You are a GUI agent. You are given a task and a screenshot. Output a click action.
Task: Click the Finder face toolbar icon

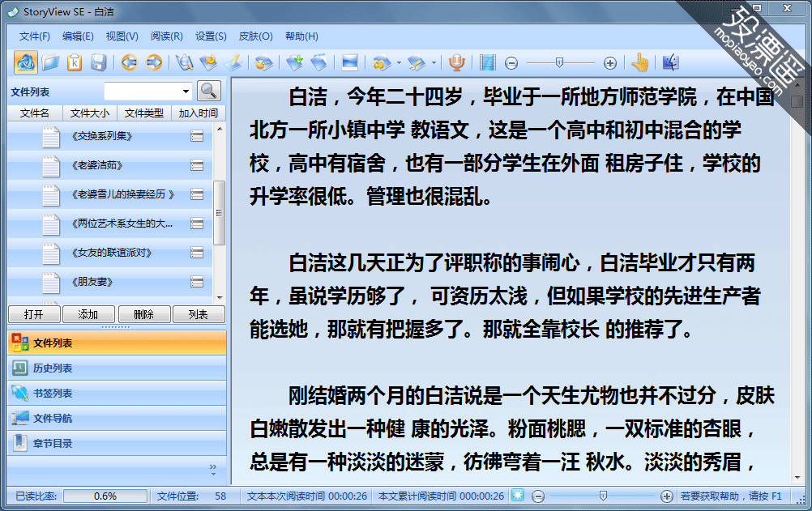coord(671,62)
